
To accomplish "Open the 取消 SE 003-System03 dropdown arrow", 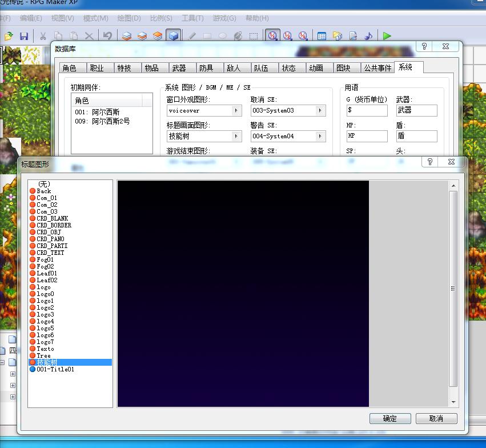I will pyautogui.click(x=320, y=111).
